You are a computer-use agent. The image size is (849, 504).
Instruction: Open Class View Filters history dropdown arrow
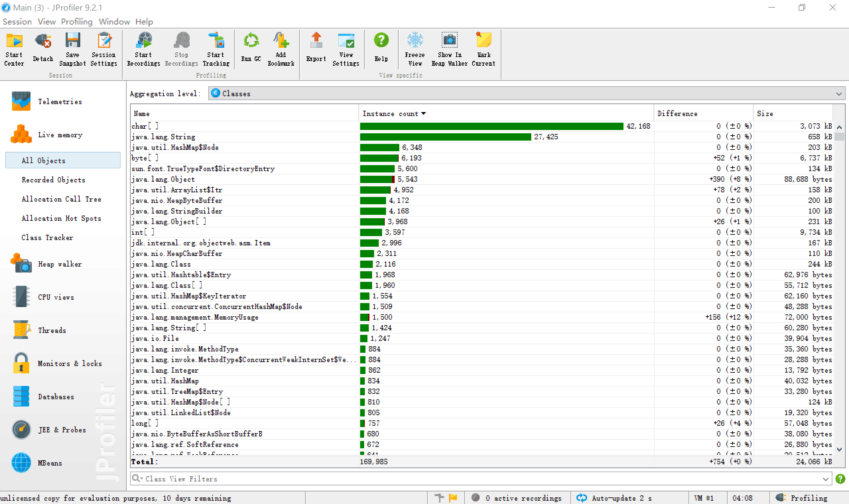[x=825, y=479]
